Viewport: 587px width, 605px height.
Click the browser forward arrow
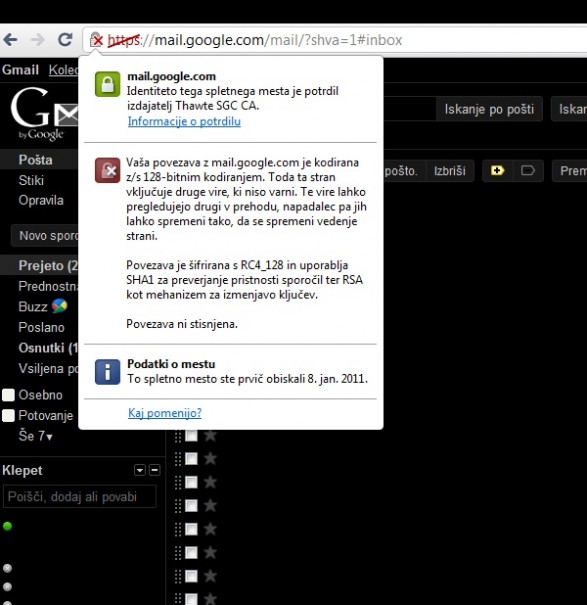pyautogui.click(x=37, y=39)
